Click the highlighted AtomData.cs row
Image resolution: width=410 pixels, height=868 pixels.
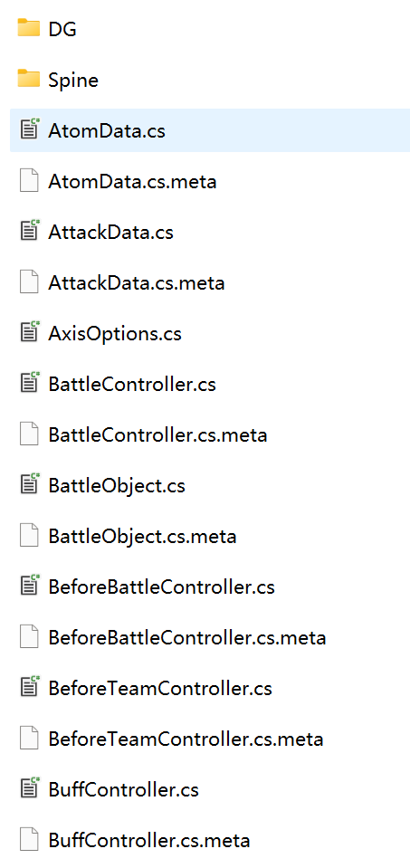[210, 130]
